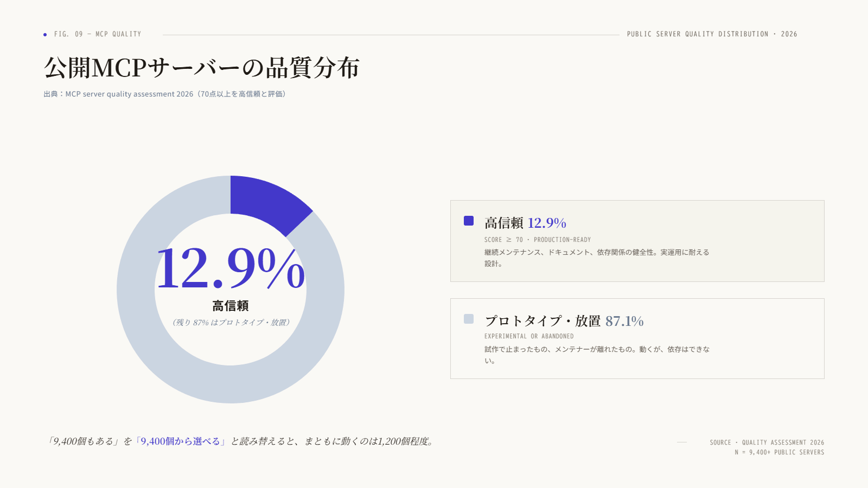Click the 高信頼 label inside the donut
868x488 pixels.
coord(231,306)
